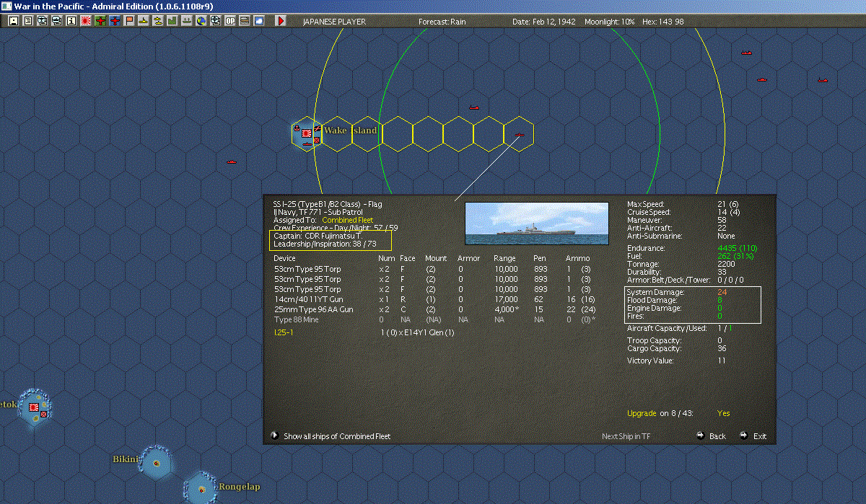Click Next Ship in TF
866x504 pixels.
pyautogui.click(x=626, y=436)
